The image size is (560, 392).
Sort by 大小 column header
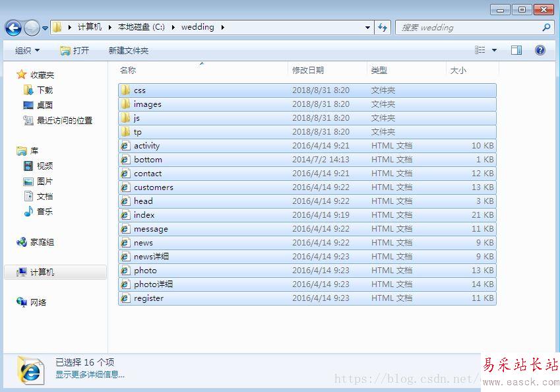(458, 71)
